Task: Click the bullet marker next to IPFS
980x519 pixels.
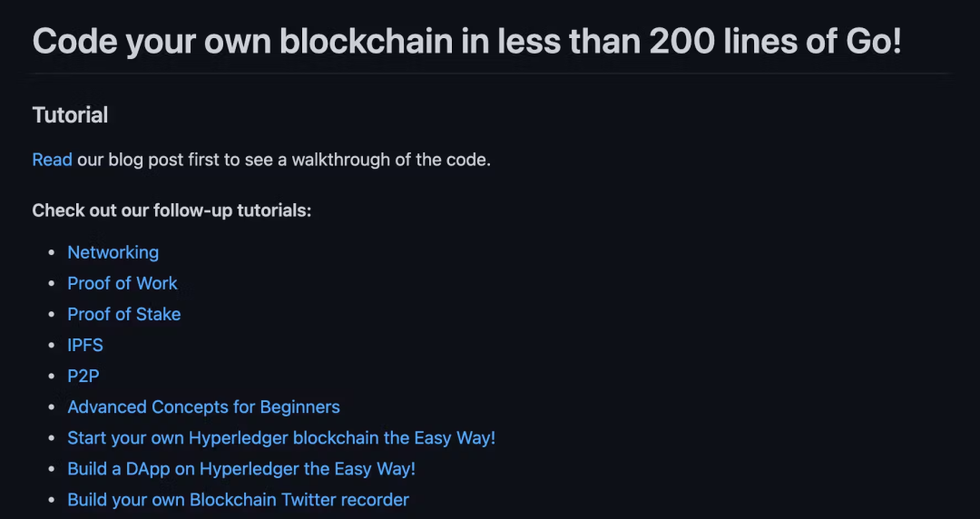Action: pos(52,346)
